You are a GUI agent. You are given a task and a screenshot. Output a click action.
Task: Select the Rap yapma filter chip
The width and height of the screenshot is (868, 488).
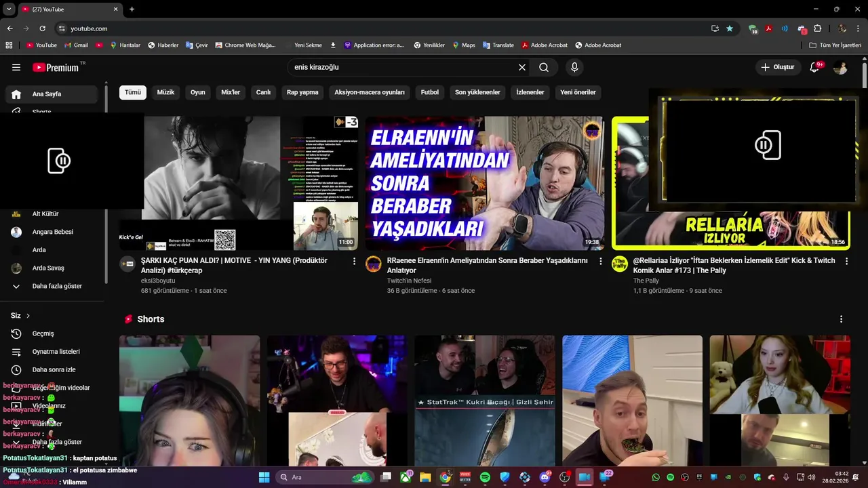click(302, 92)
